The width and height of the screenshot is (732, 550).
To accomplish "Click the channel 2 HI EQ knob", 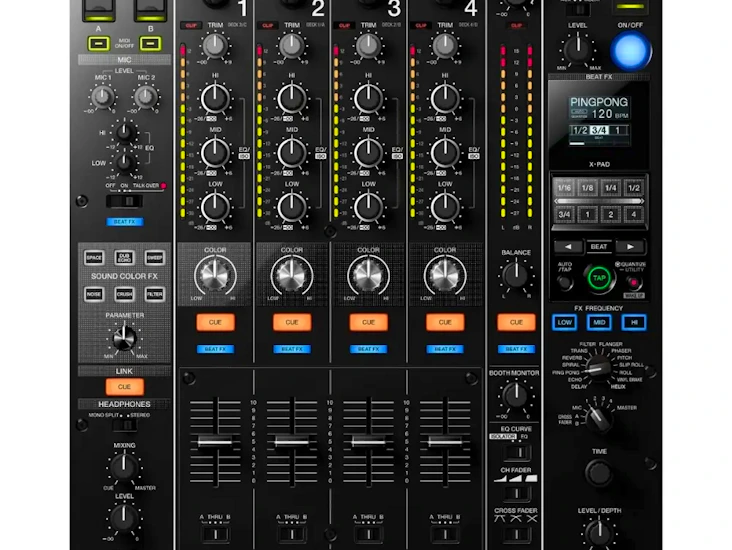I will [x=292, y=99].
